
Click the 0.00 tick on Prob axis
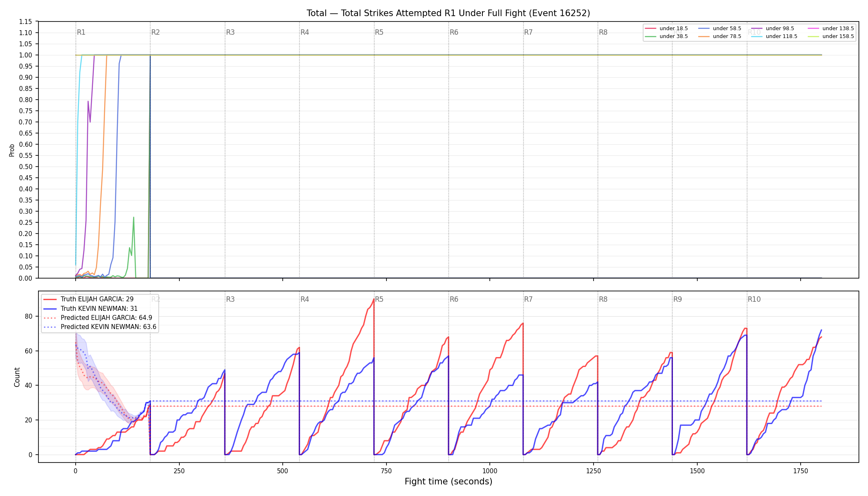click(26, 278)
